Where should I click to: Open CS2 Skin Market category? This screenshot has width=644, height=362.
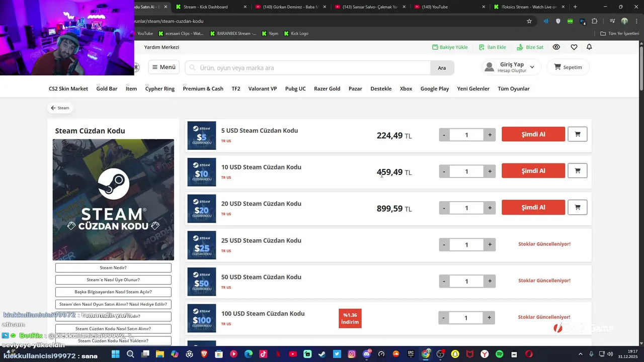coord(68,88)
